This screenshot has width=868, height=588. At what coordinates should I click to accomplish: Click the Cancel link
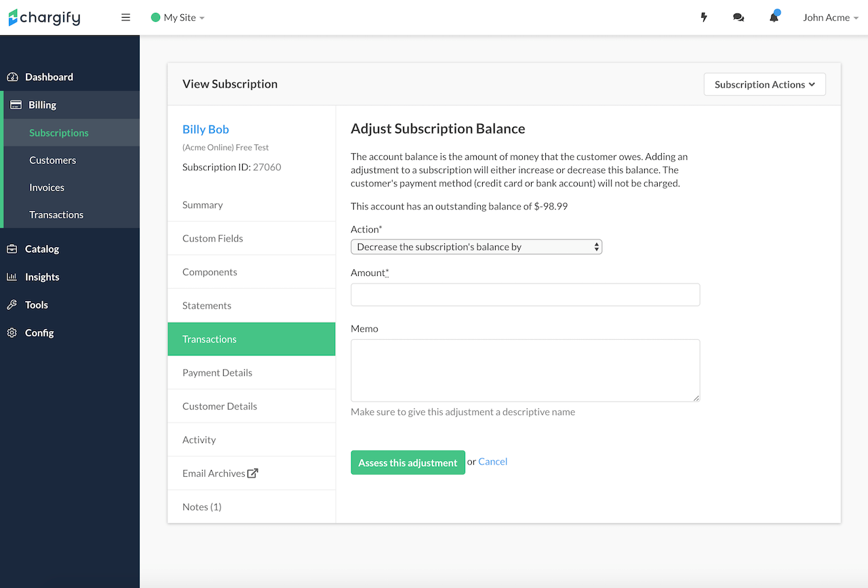coord(492,461)
